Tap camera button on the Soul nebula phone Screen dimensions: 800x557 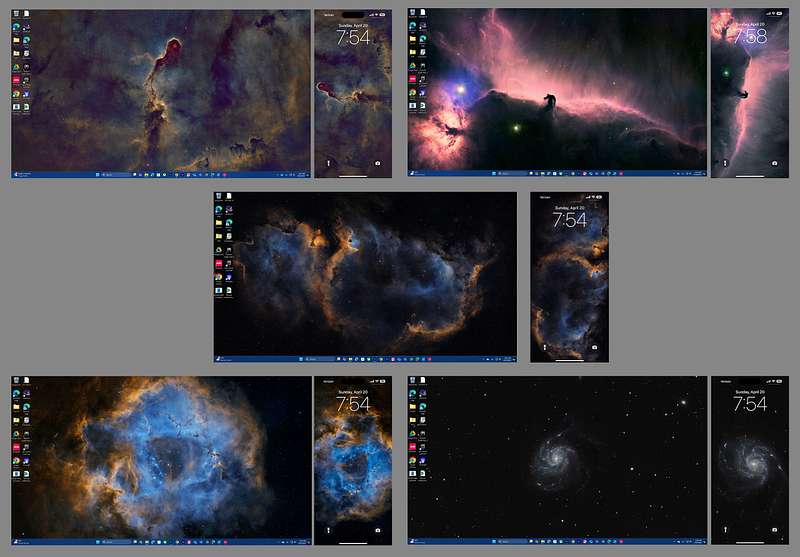pyautogui.click(x=594, y=347)
